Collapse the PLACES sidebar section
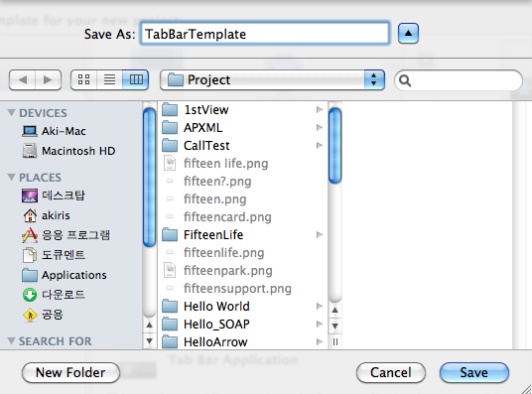 coord(11,177)
